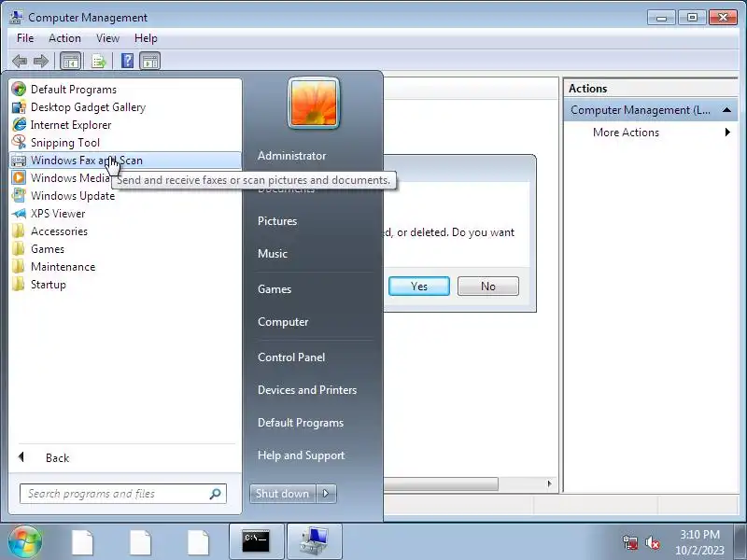Launch the Windows Media program entry
Screen dimensions: 747x560
click(61, 177)
